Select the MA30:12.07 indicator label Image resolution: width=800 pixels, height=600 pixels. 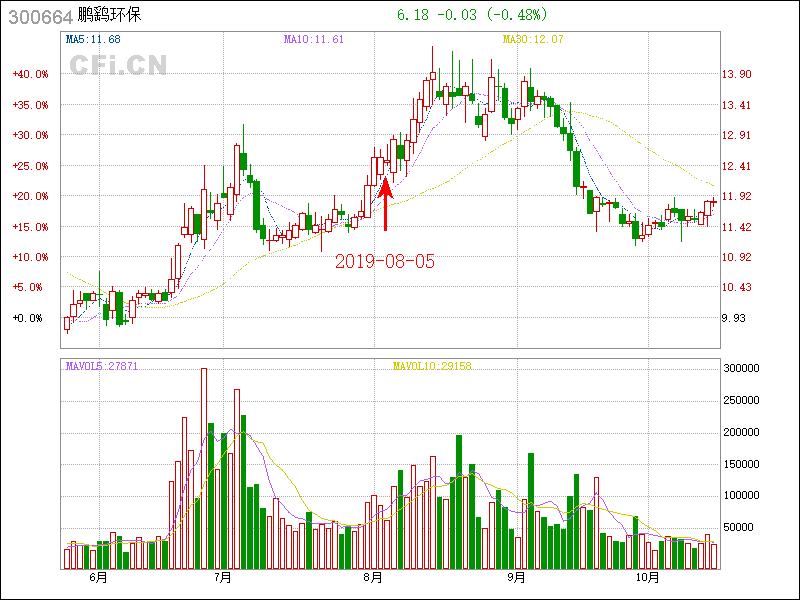533,39
